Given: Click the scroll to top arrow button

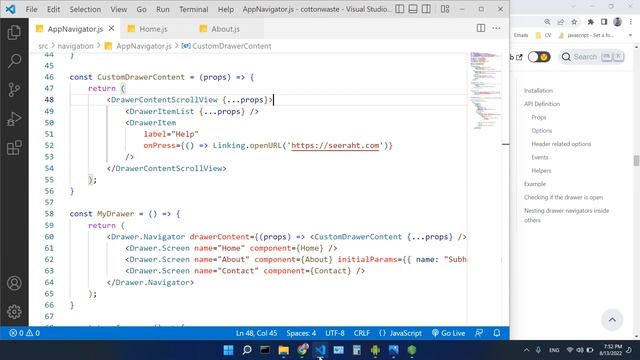Looking at the screenshot, I should click(612, 320).
